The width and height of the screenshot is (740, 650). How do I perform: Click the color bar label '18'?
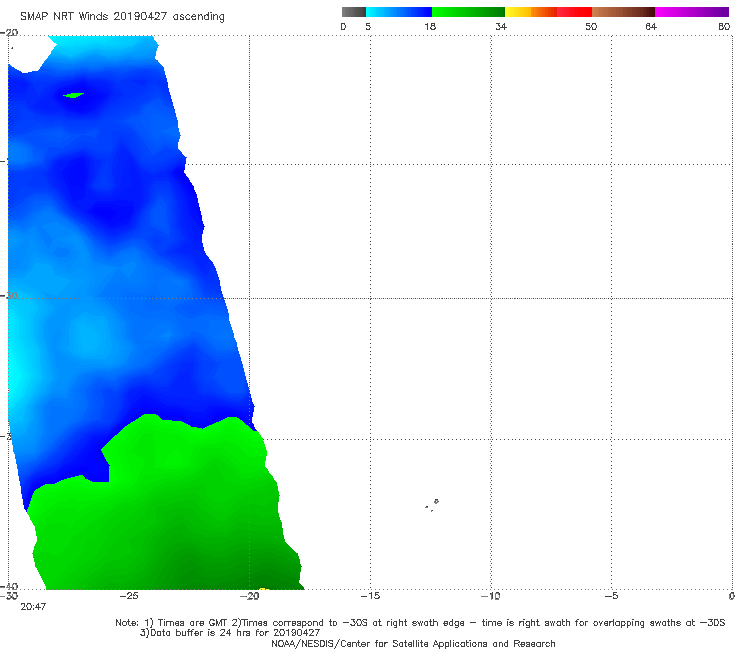[430, 26]
